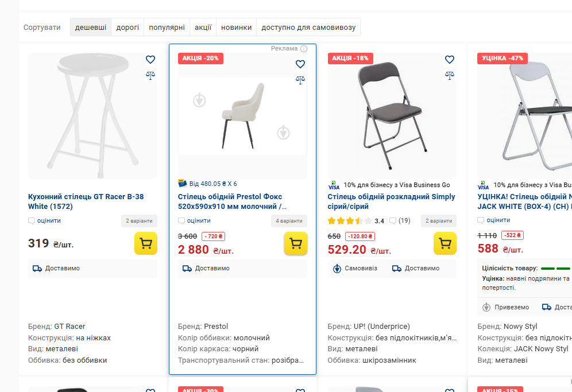
Task: Favorite the Simply сірий folding chair
Action: pos(450,60)
